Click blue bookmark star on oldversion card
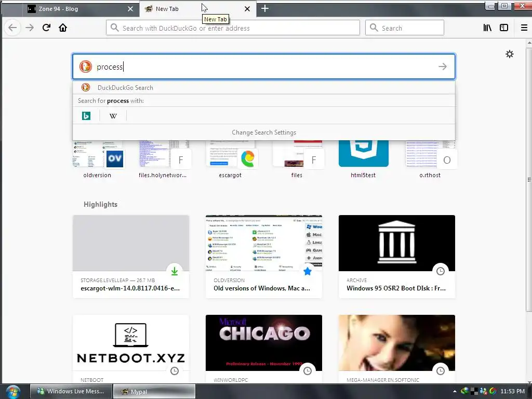Image resolution: width=532 pixels, height=399 pixels. pyautogui.click(x=308, y=271)
